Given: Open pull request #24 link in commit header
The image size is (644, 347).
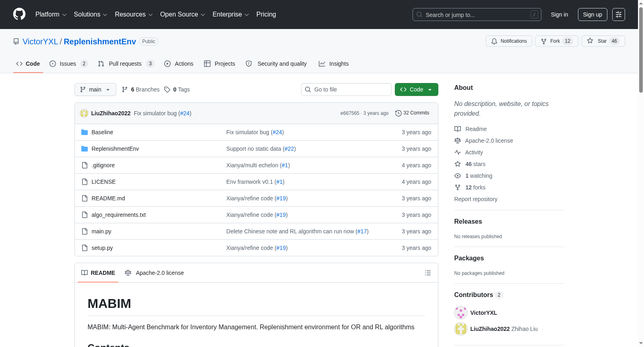Looking at the screenshot, I should (x=185, y=113).
